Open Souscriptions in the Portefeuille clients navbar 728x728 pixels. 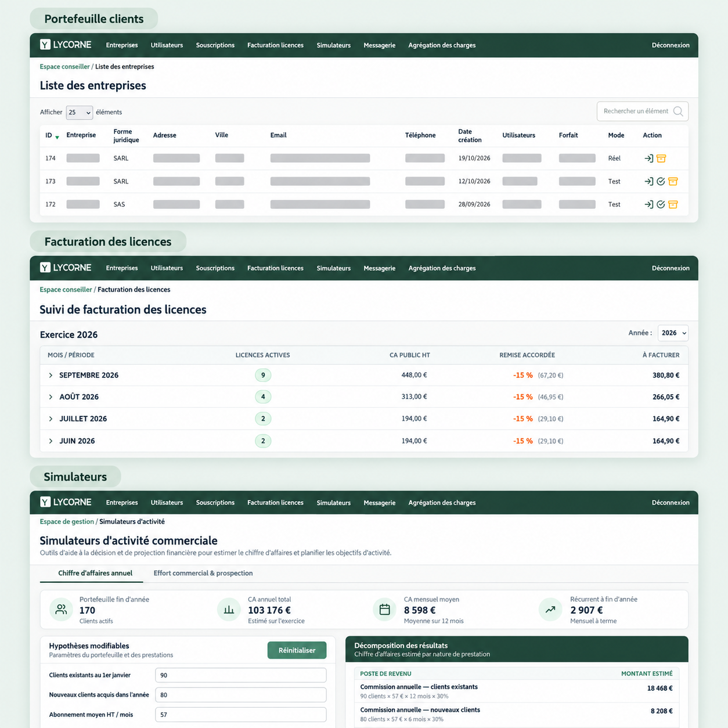215,45
